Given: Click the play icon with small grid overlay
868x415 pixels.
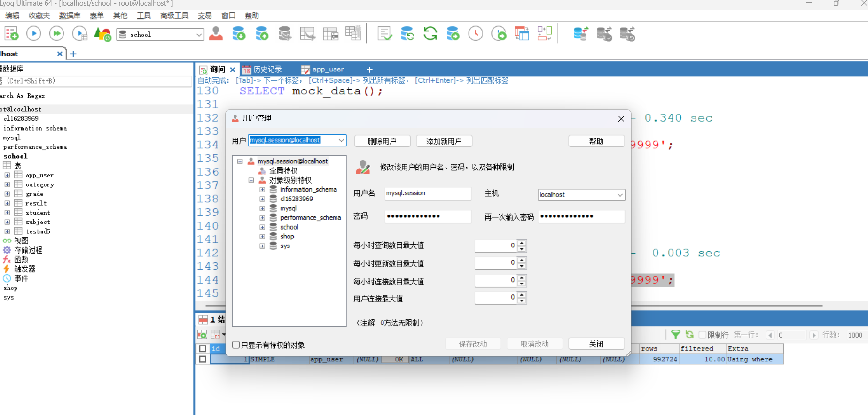Looking at the screenshot, I should [80, 34].
